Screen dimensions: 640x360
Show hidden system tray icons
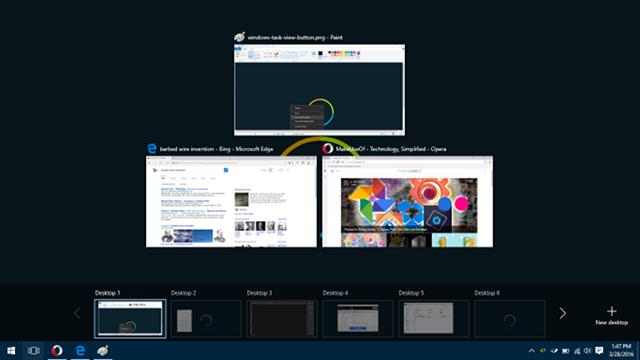click(531, 351)
